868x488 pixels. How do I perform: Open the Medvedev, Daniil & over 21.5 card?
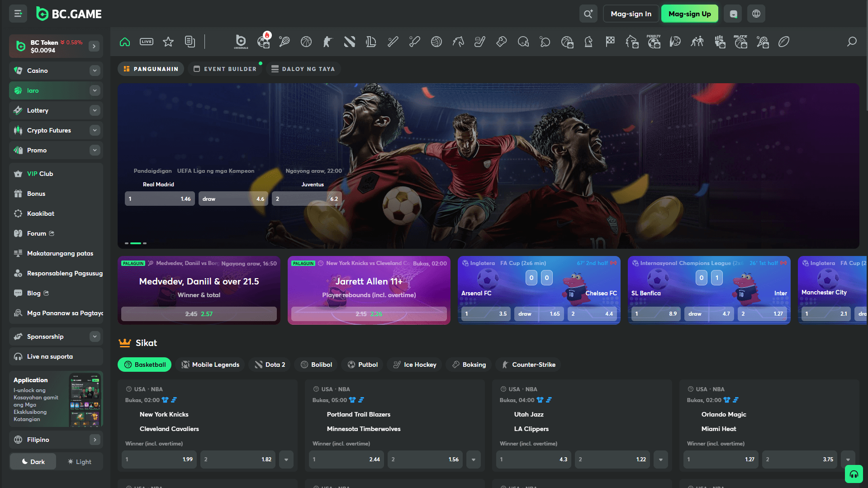click(199, 290)
